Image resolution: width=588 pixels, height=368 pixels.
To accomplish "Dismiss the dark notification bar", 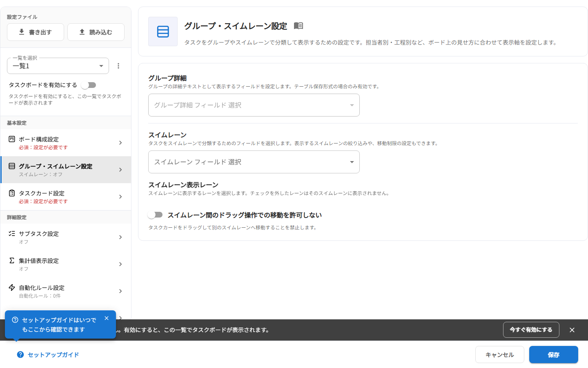I will 572,330.
